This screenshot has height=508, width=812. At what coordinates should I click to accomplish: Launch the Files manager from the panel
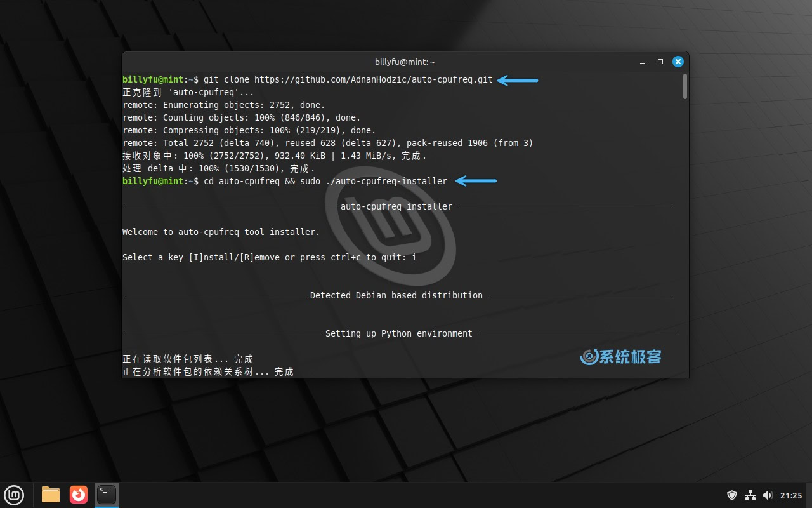tap(51, 495)
